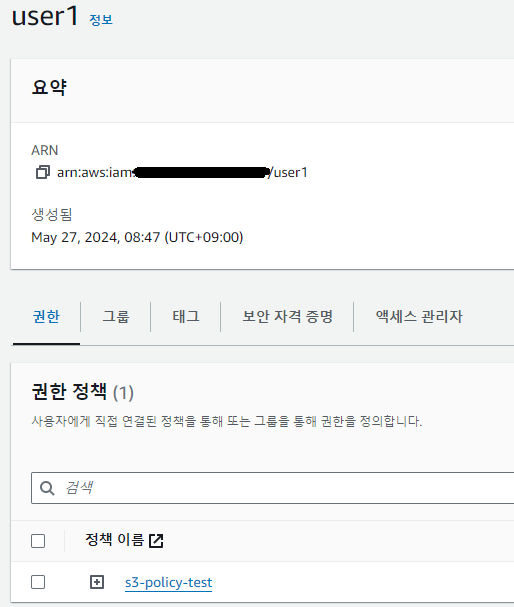Open the 태그 tab
Viewport: 514px width, 607px height.
tap(186, 317)
